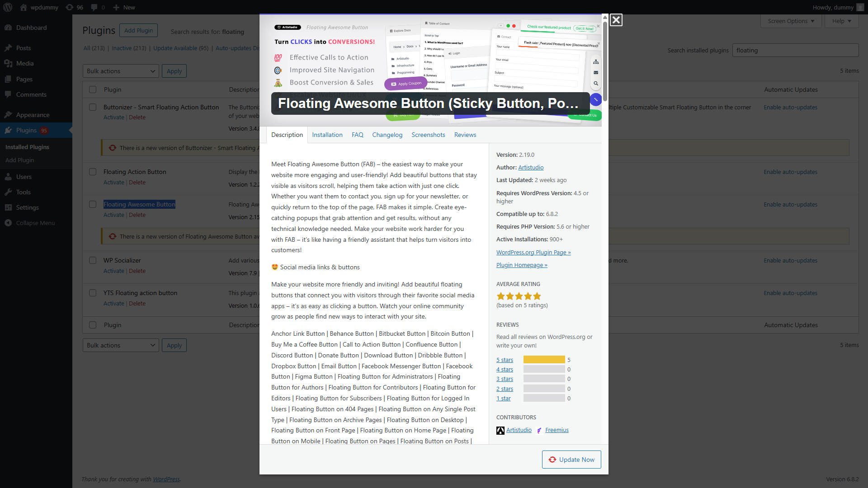Click the 1 star rating bar
The height and width of the screenshot is (488, 868).
pyautogui.click(x=544, y=398)
